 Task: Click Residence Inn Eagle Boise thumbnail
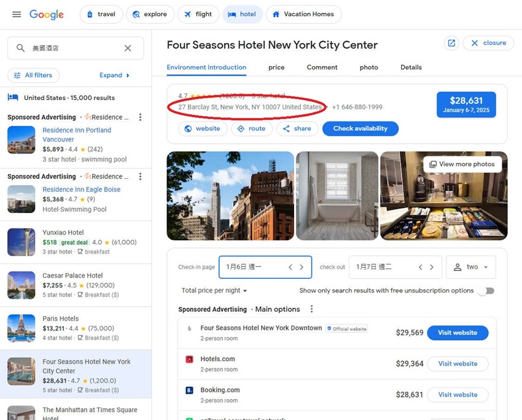(x=21, y=199)
